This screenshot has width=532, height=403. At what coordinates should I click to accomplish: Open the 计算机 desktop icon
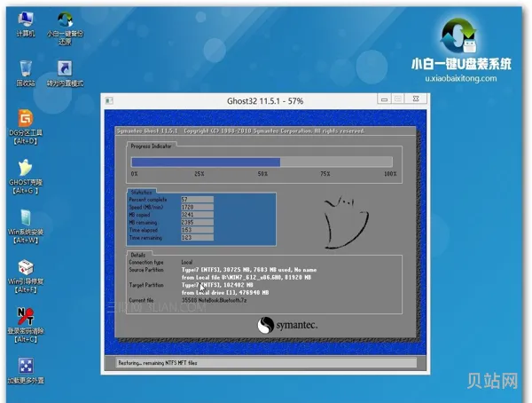[x=26, y=25]
